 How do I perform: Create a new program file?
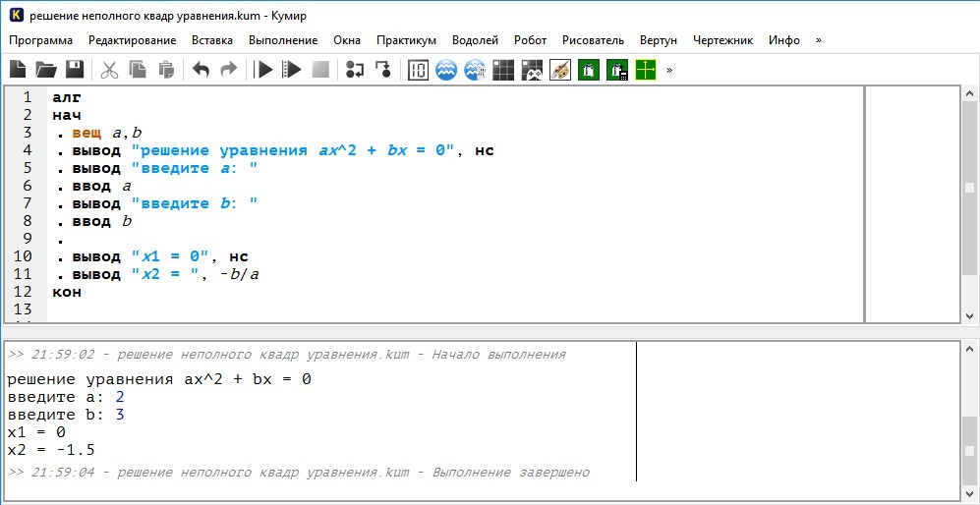pos(18,70)
